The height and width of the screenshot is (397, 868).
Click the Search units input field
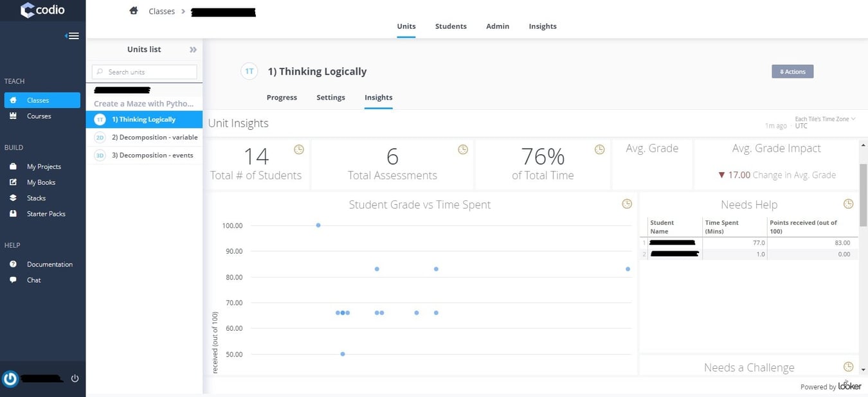pyautogui.click(x=145, y=72)
